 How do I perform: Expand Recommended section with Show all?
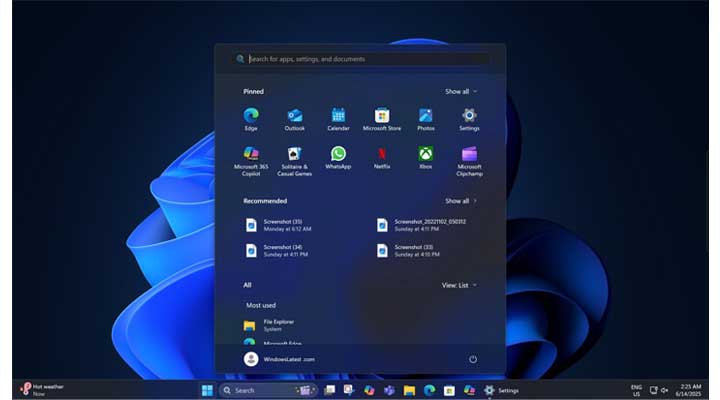point(461,201)
